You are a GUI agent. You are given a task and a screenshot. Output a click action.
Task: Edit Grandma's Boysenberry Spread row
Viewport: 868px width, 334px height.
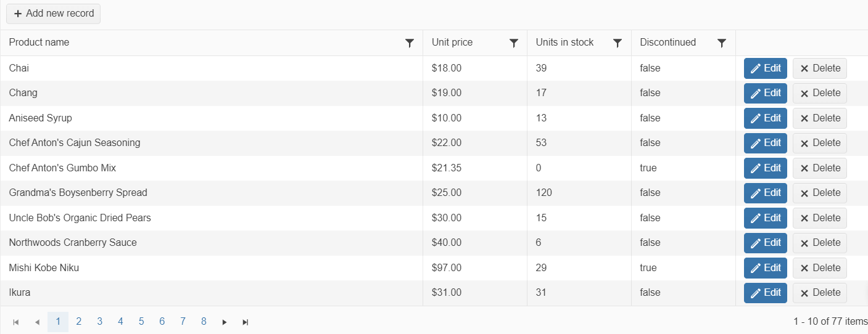(765, 193)
